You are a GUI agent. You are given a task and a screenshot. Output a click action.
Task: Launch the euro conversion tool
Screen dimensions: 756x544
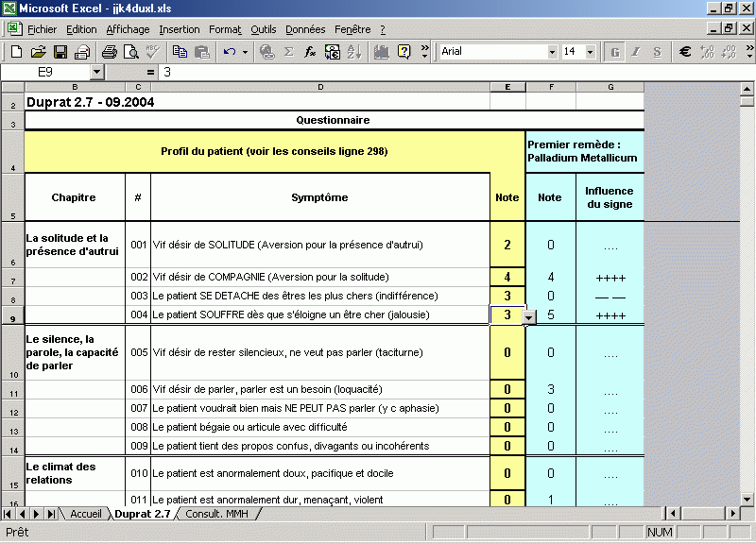tap(333, 52)
